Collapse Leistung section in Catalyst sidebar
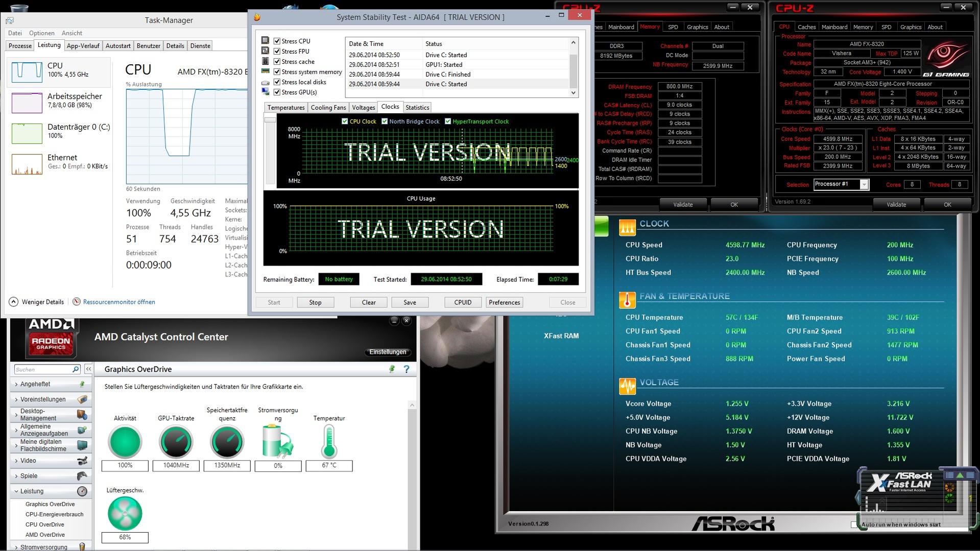Screen dimensions: 980x551 [x=50, y=491]
